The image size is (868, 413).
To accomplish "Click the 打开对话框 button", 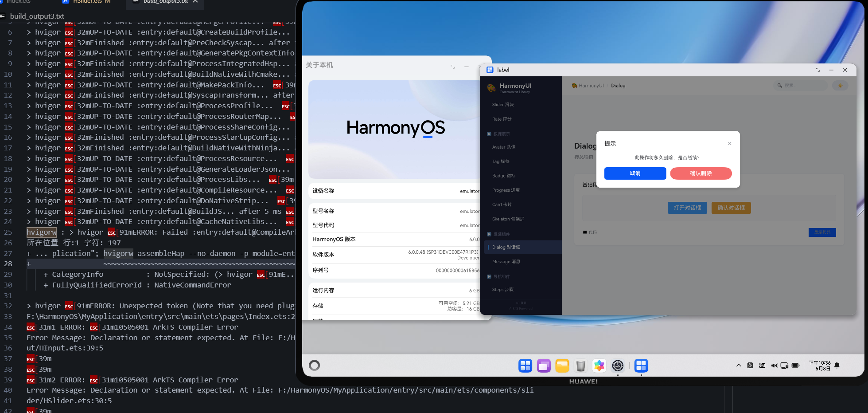I will pyautogui.click(x=687, y=208).
